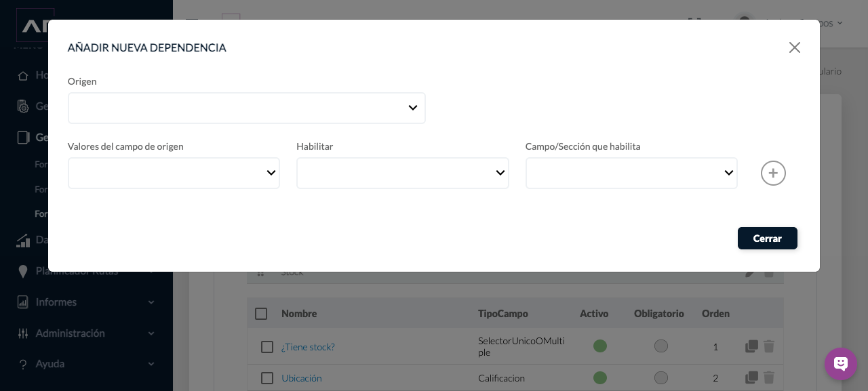Click the location pin Planificador Rutas icon
868x391 pixels.
coord(23,271)
